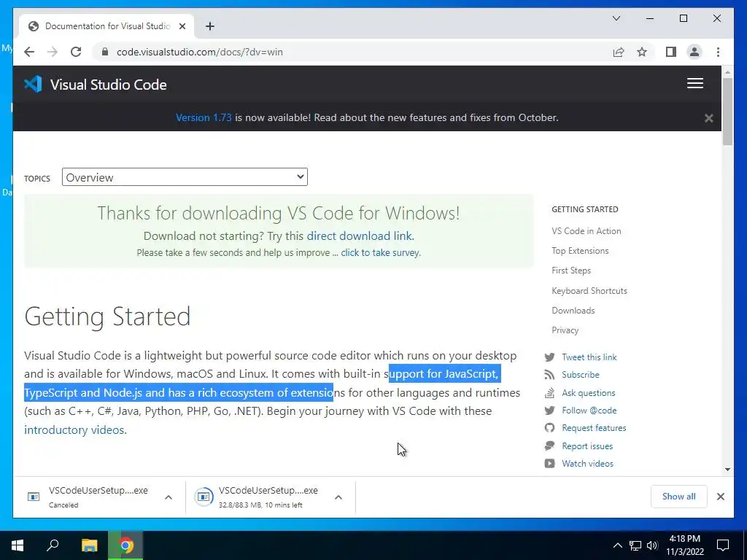The height and width of the screenshot is (560, 747).
Task: Close the downloads bar
Action: (720, 497)
